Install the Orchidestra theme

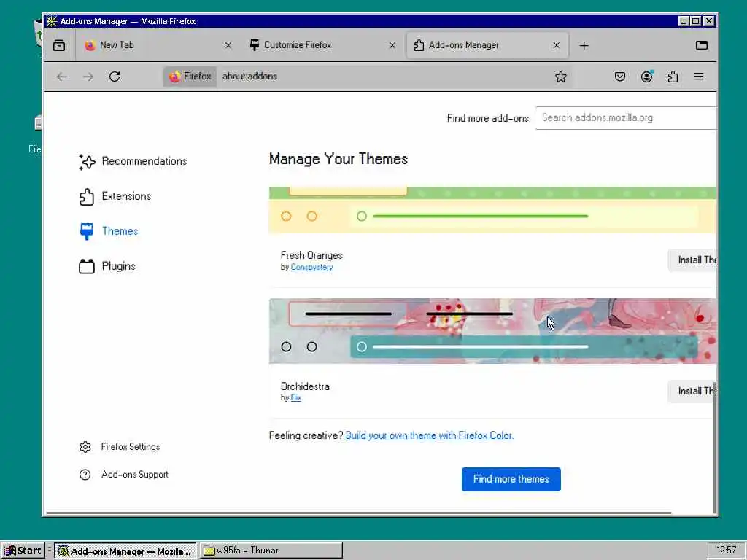(x=692, y=392)
